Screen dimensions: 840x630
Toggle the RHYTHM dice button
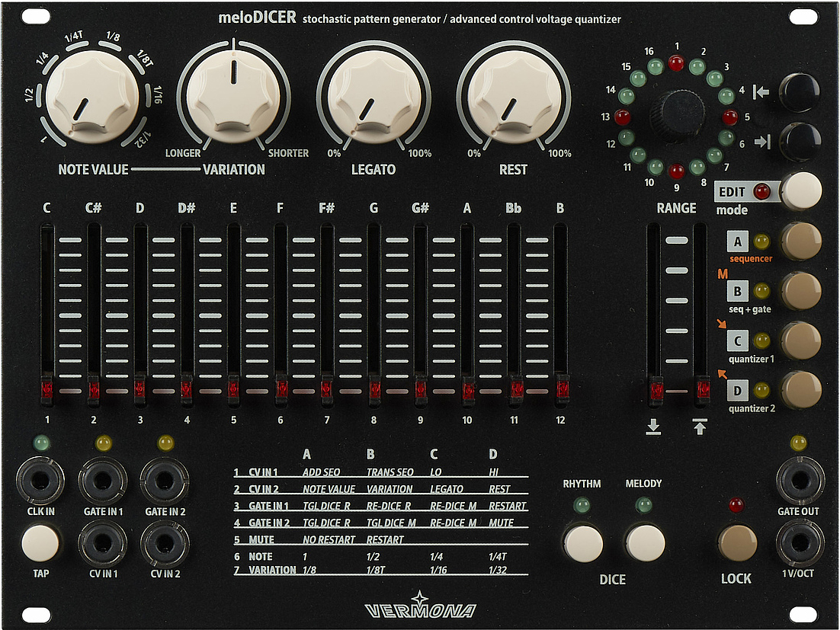(x=582, y=543)
